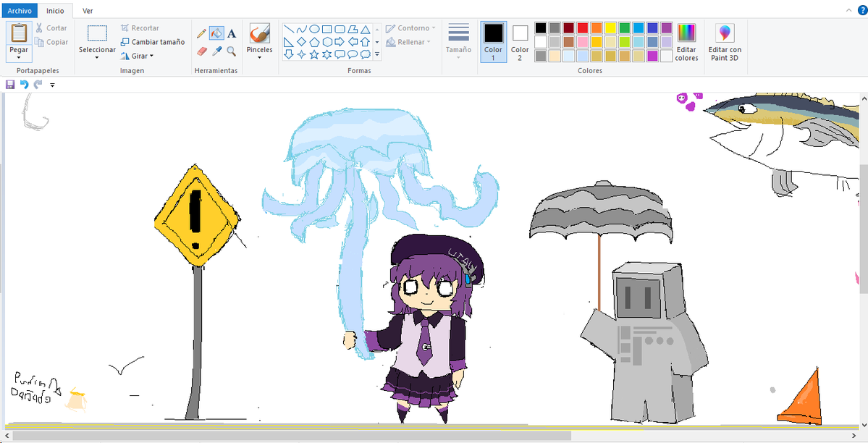
Task: Select the Magnifier tool
Action: 232,51
